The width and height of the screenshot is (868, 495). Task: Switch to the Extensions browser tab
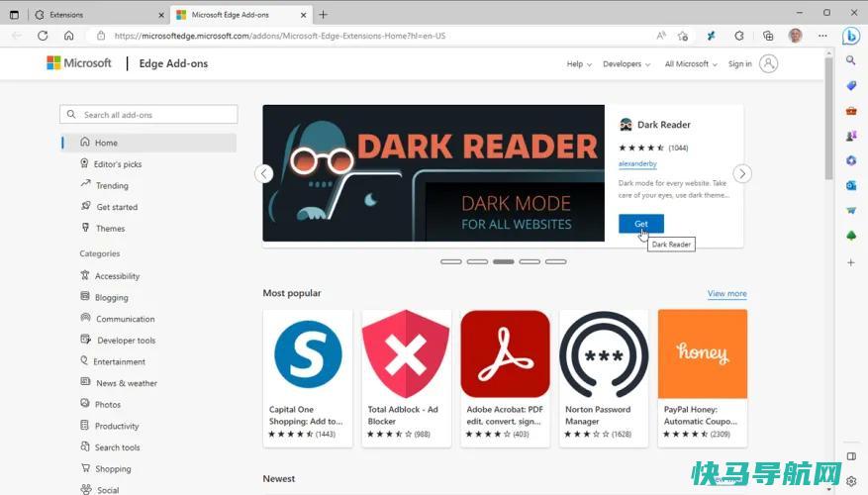(99, 15)
